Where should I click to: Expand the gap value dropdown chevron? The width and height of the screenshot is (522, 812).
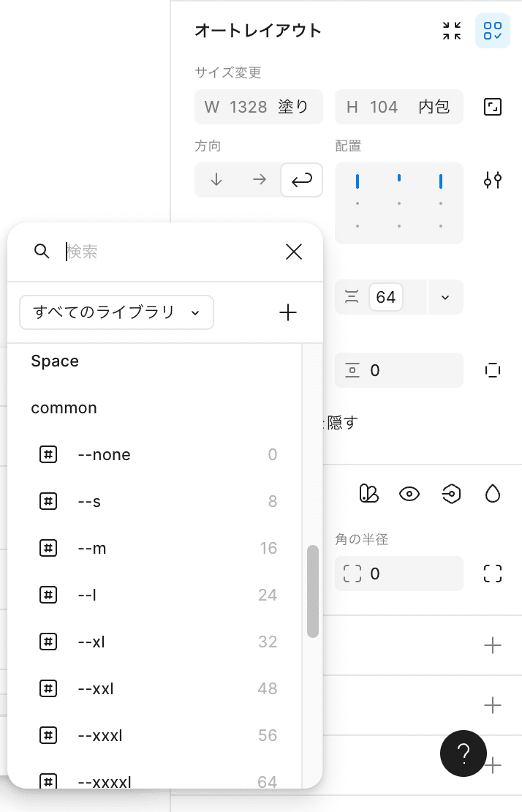[x=445, y=297]
